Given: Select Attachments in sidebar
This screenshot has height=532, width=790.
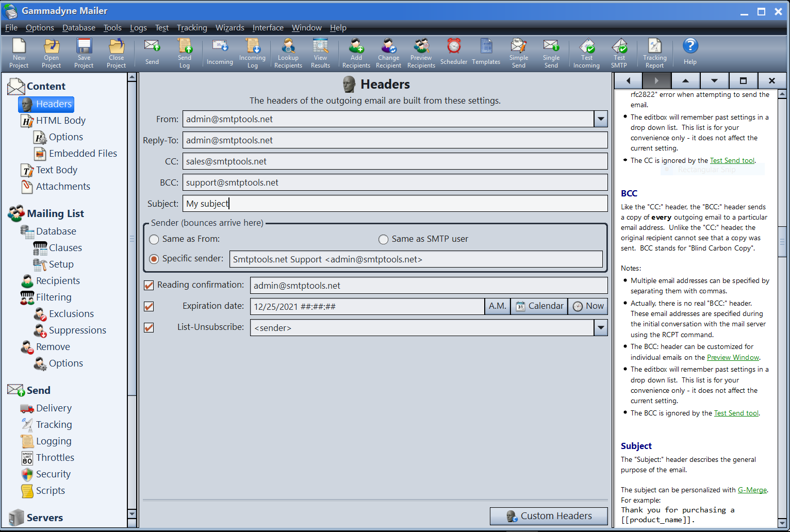Looking at the screenshot, I should (x=56, y=187).
